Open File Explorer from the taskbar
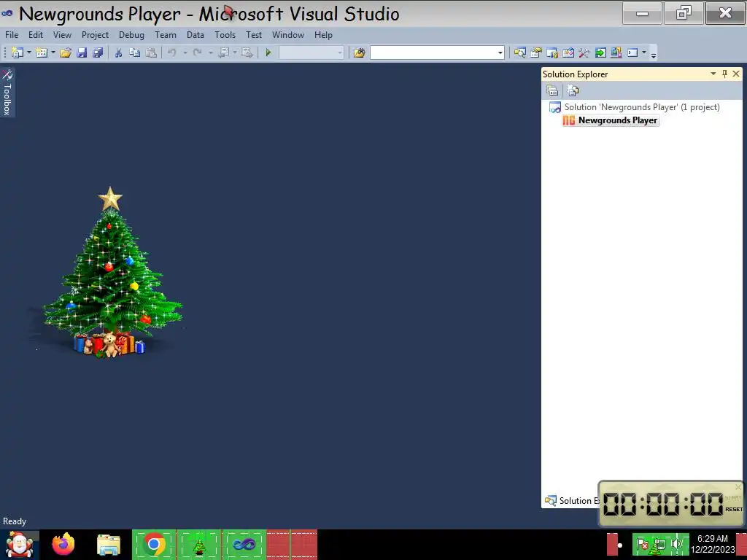Viewport: 747px width, 560px height. 109,544
